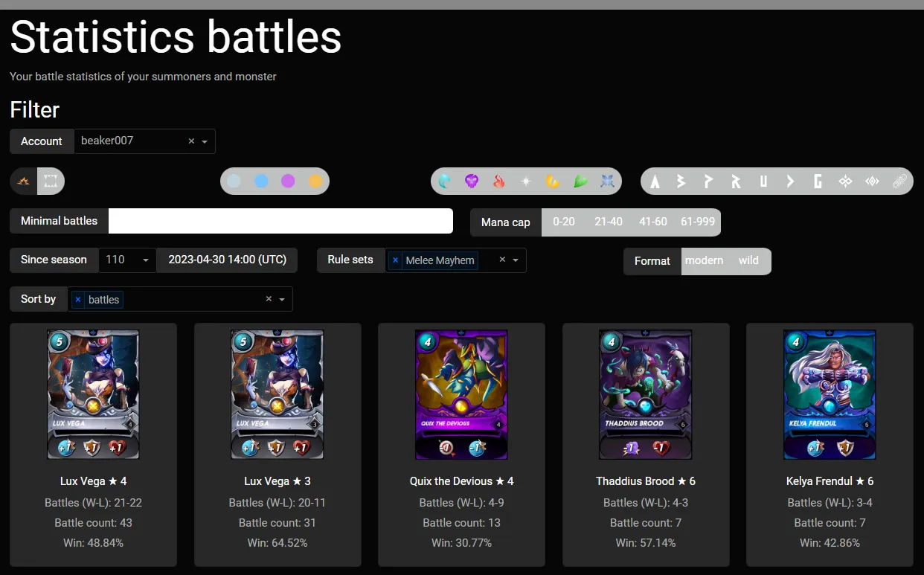Filter by legendary gold rarity swatch

pyautogui.click(x=315, y=181)
